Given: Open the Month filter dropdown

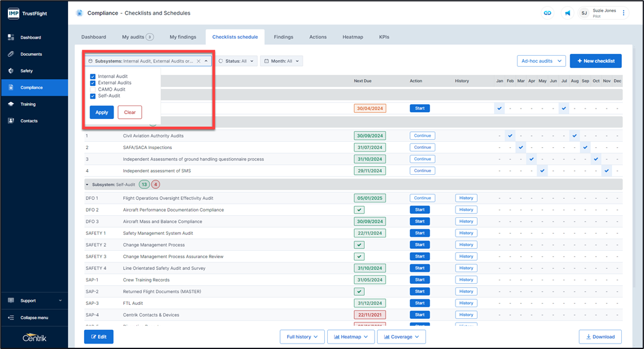Looking at the screenshot, I should pyautogui.click(x=281, y=61).
